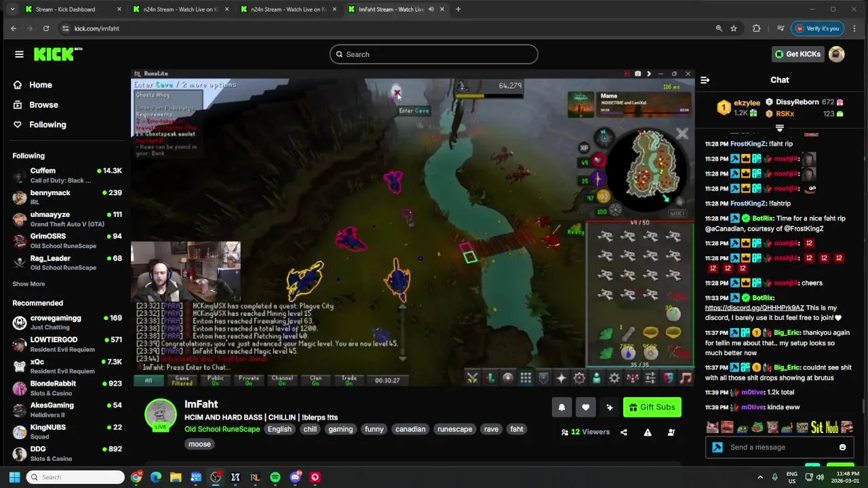This screenshot has height=488, width=868.
Task: Go to Kick home via logo
Action: pos(57,54)
